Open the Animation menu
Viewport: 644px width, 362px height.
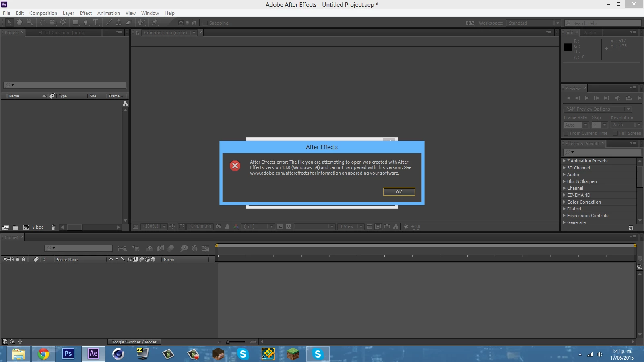[109, 13]
